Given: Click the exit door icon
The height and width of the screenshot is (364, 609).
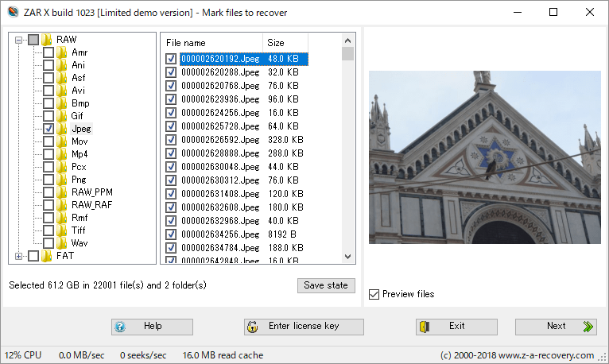Looking at the screenshot, I should [425, 327].
